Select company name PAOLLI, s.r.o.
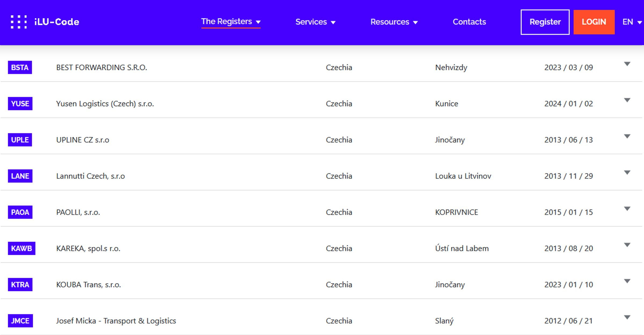This screenshot has width=644, height=335. [x=78, y=212]
